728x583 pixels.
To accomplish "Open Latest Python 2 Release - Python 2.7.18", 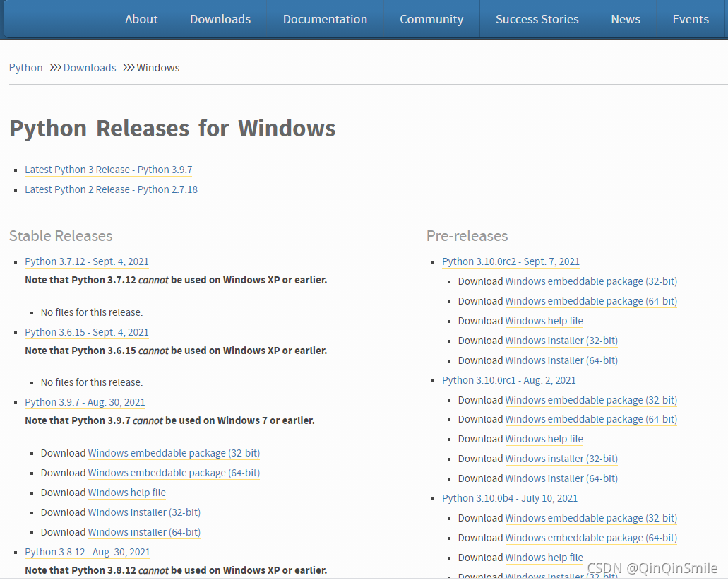I will tap(112, 189).
